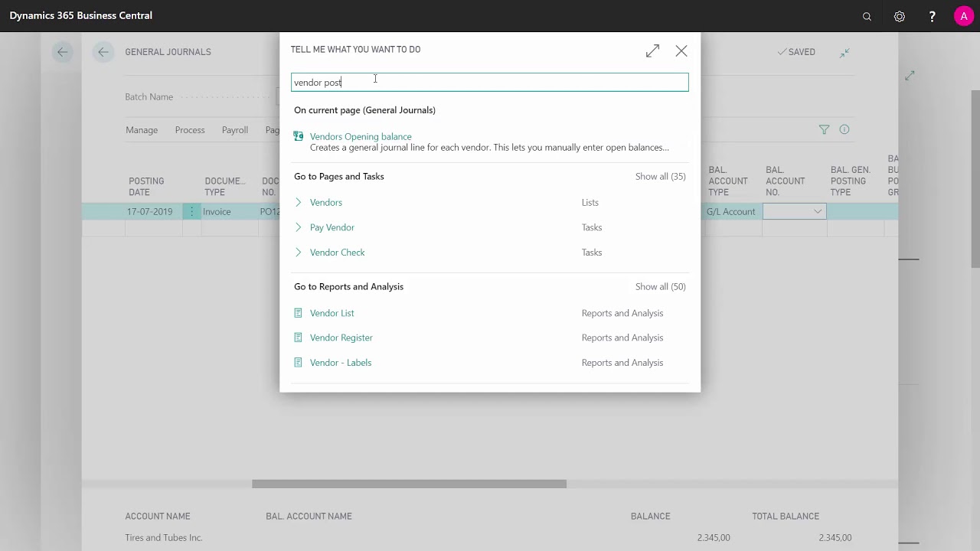Open the Vendor Check task link
Screen dimensions: 980x551
[x=338, y=252]
